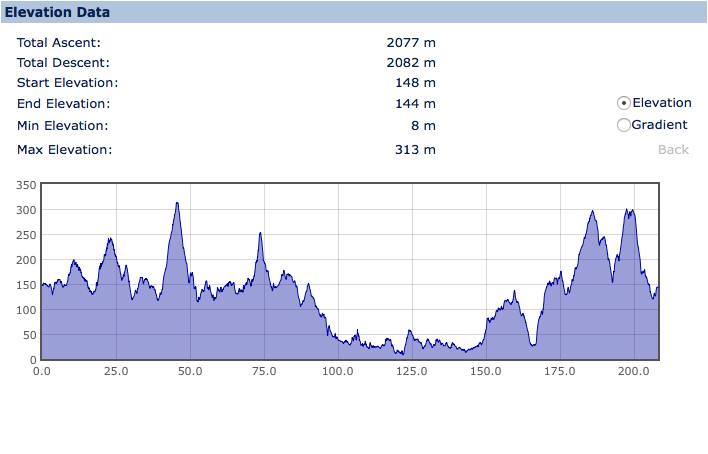Select the Gradient radio button
Viewport: 708px width, 454px height.
point(625,125)
